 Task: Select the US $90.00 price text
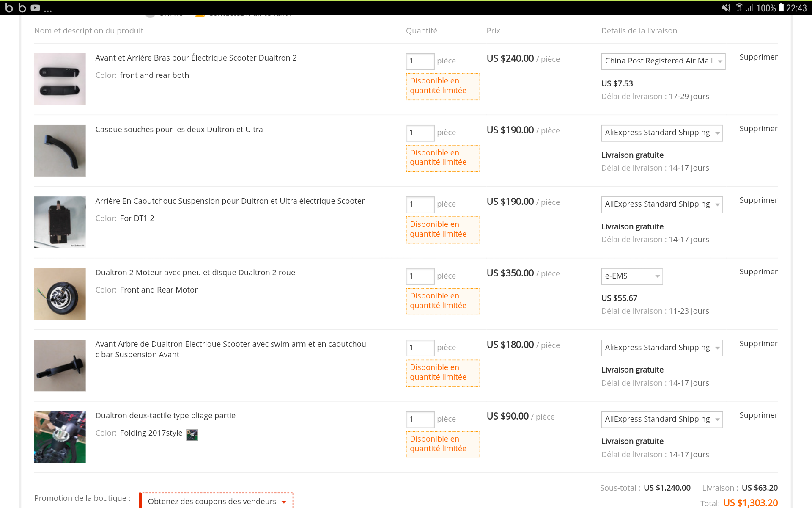point(507,416)
